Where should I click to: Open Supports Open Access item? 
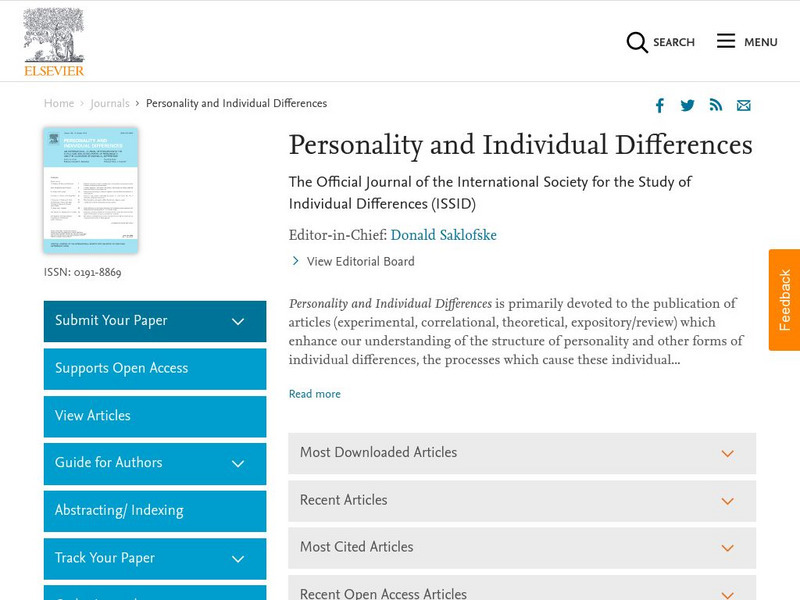[x=155, y=369]
